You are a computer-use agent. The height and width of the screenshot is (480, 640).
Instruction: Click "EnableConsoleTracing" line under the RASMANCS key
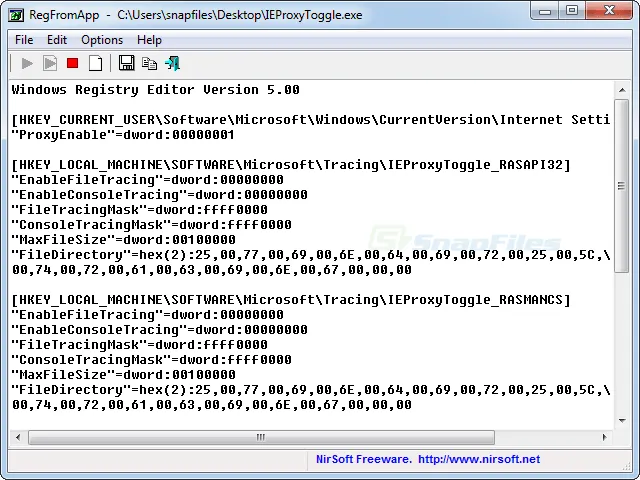pyautogui.click(x=160, y=330)
